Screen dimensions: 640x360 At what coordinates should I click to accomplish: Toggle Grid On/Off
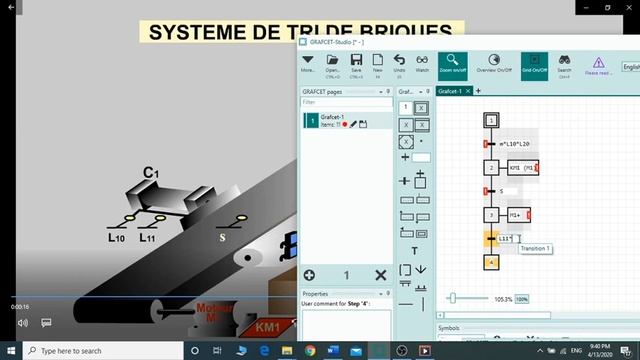coord(534,66)
